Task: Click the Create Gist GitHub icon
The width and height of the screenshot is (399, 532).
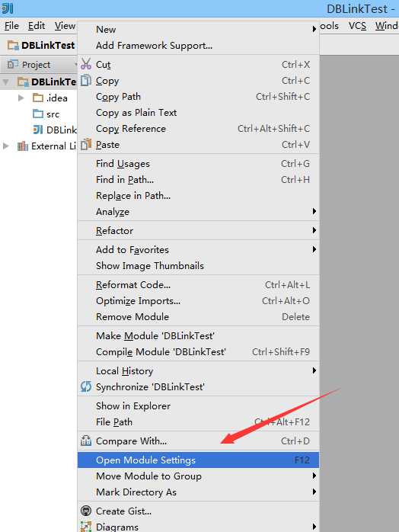Action: click(x=86, y=511)
